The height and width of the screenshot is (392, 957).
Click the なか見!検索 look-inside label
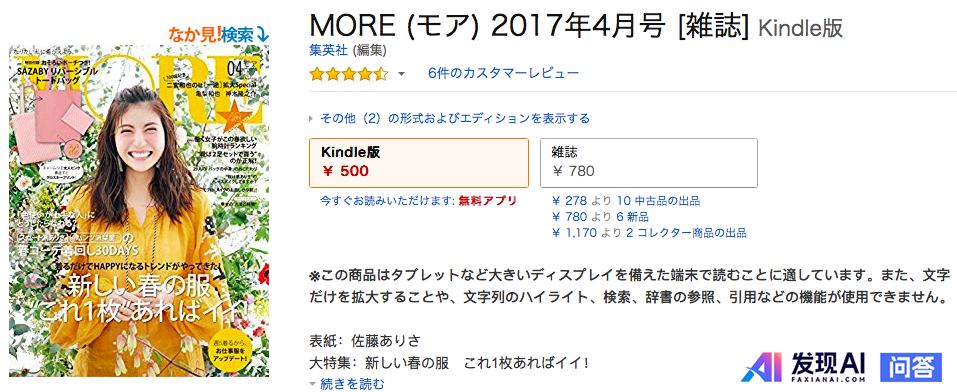(210, 34)
